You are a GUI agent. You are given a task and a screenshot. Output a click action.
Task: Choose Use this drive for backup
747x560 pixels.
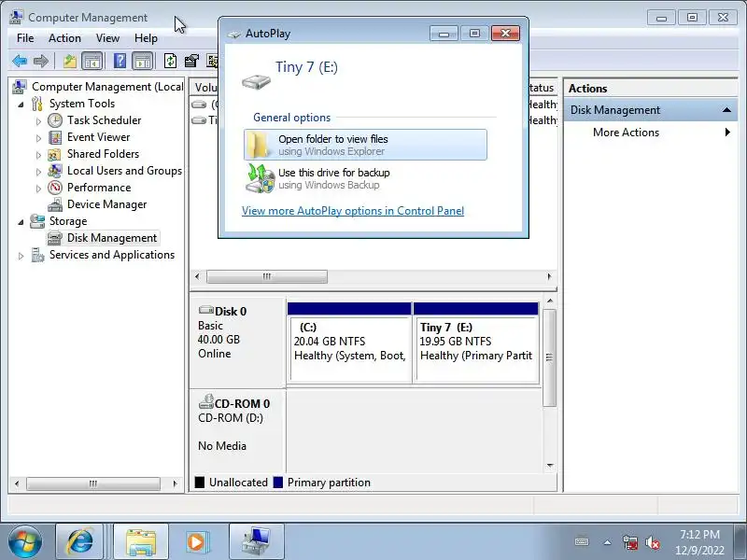point(365,178)
